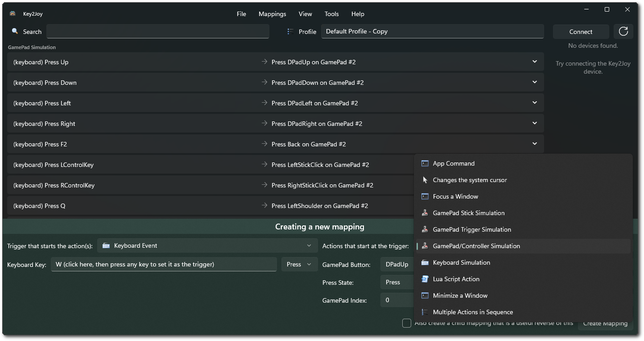Viewport: 644px width, 341px height.
Task: Click arrow icon in Press F2 mapping row
Action: tap(264, 144)
